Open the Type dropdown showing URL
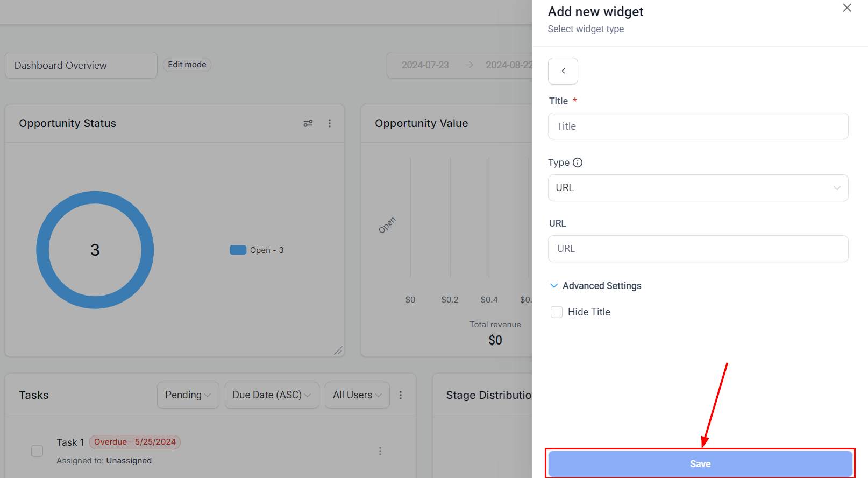 tap(698, 188)
